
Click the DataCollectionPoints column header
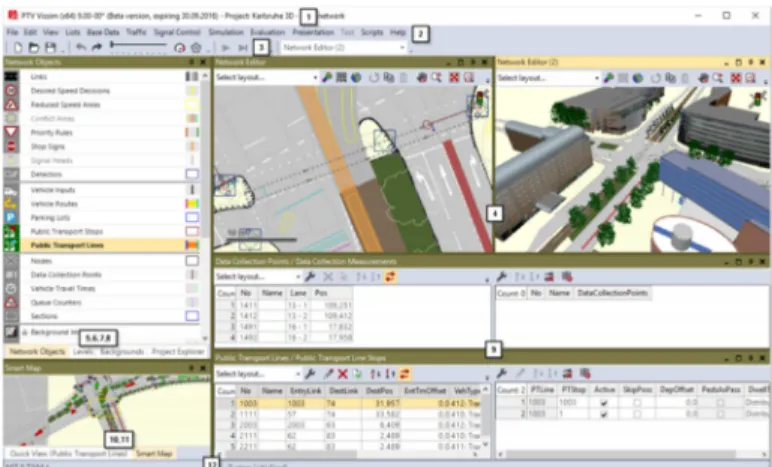612,293
